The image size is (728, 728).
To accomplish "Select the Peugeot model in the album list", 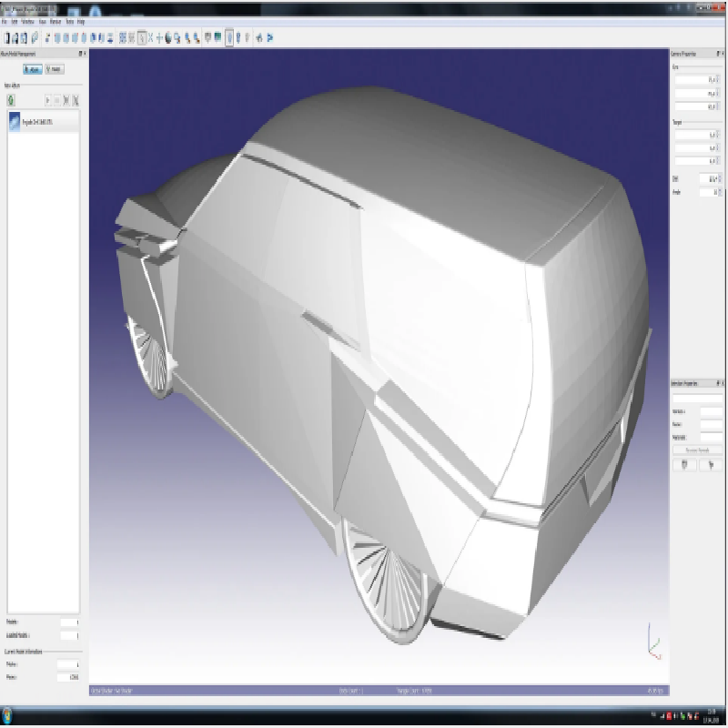I will pyautogui.click(x=36, y=122).
